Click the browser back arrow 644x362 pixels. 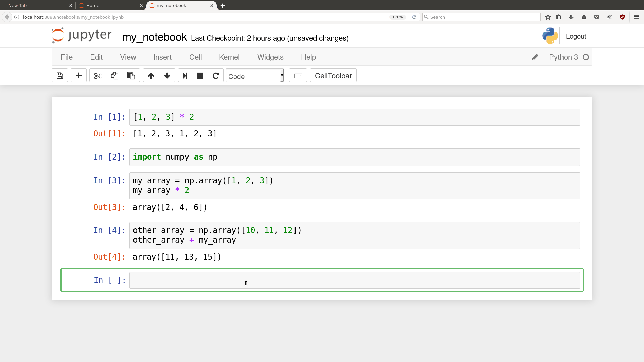tap(7, 17)
